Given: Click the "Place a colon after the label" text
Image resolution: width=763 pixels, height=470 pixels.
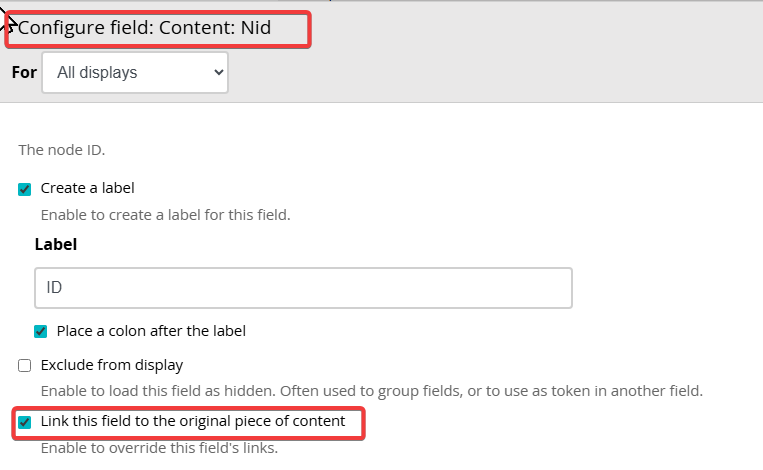Looking at the screenshot, I should 151,331.
